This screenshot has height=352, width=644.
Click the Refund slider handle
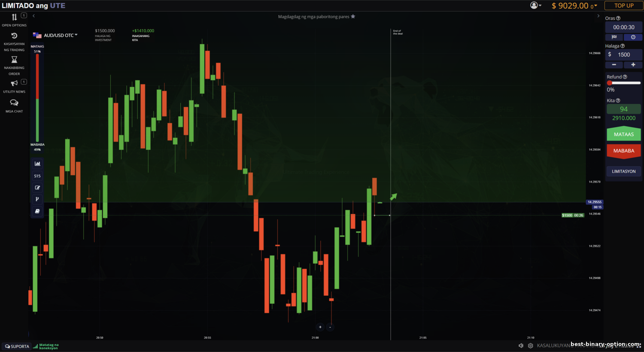coord(609,83)
